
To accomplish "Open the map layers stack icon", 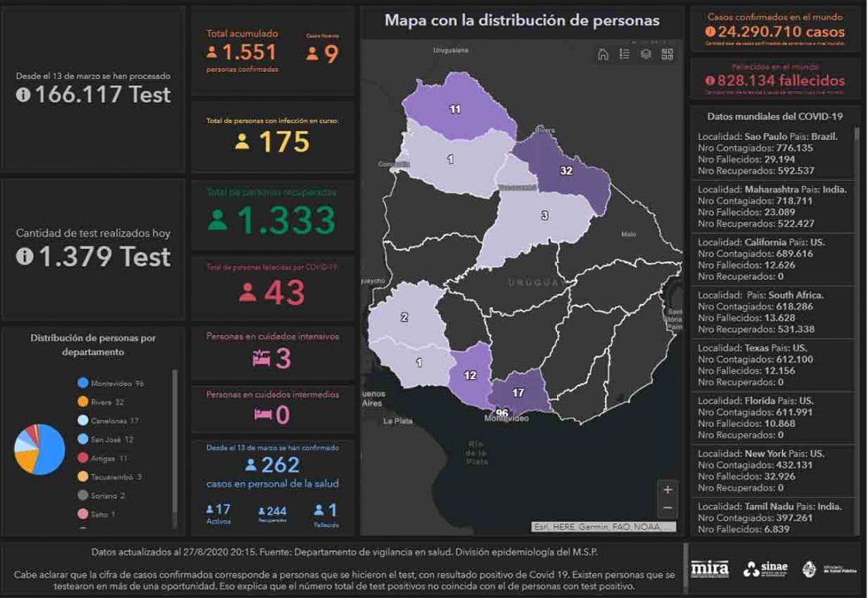I will pyautogui.click(x=646, y=55).
